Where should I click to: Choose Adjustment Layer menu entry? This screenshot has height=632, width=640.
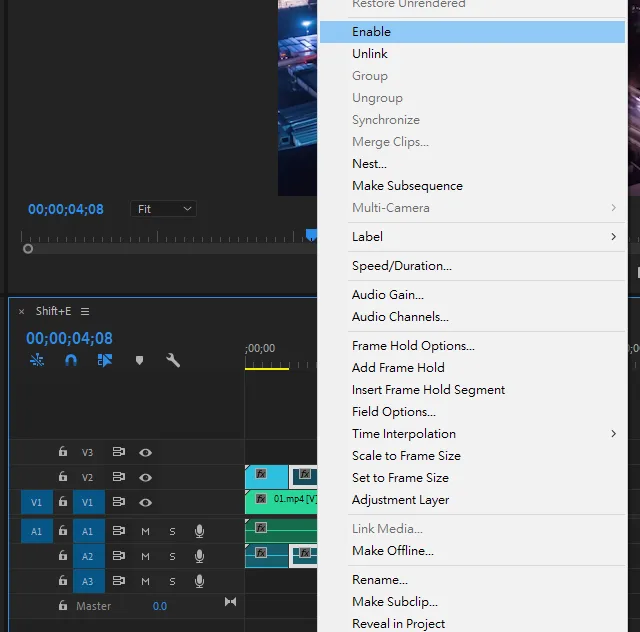click(472, 500)
